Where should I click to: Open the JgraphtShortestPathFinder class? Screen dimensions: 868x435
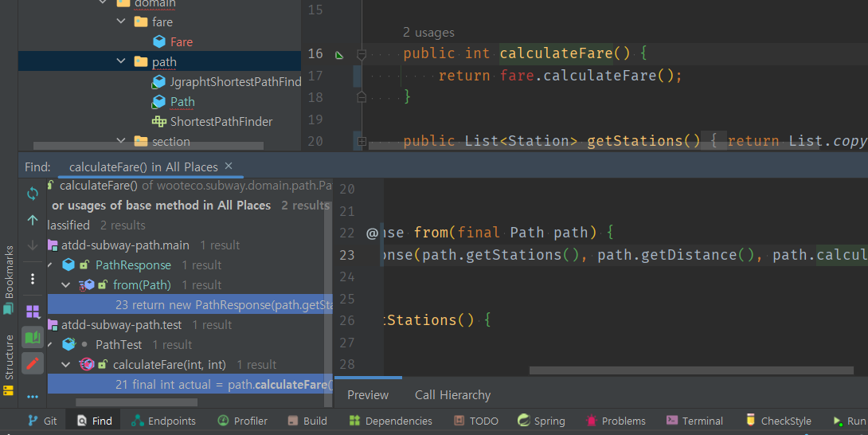coord(226,81)
